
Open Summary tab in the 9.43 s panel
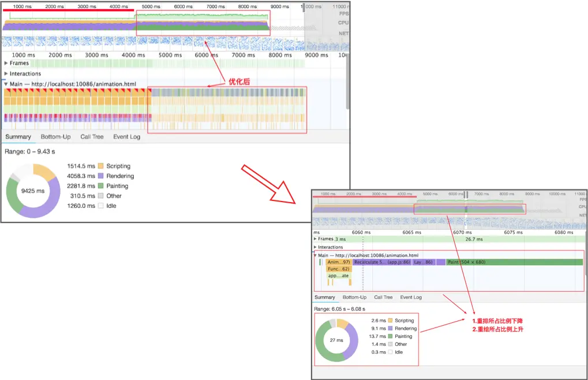click(x=18, y=136)
